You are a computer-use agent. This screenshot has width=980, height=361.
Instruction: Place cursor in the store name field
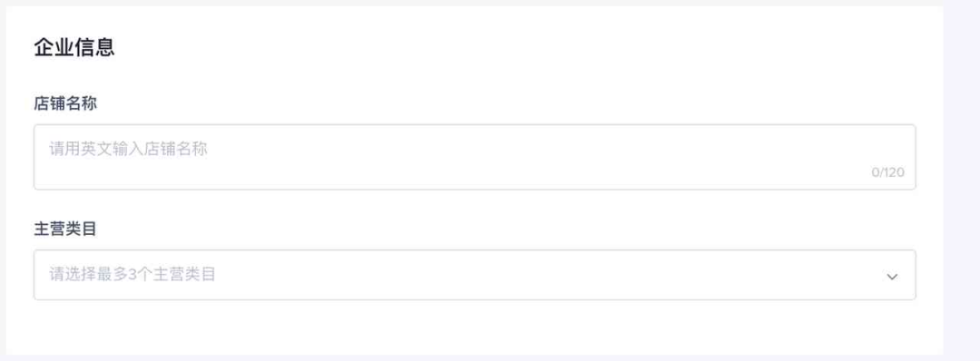coord(475,157)
